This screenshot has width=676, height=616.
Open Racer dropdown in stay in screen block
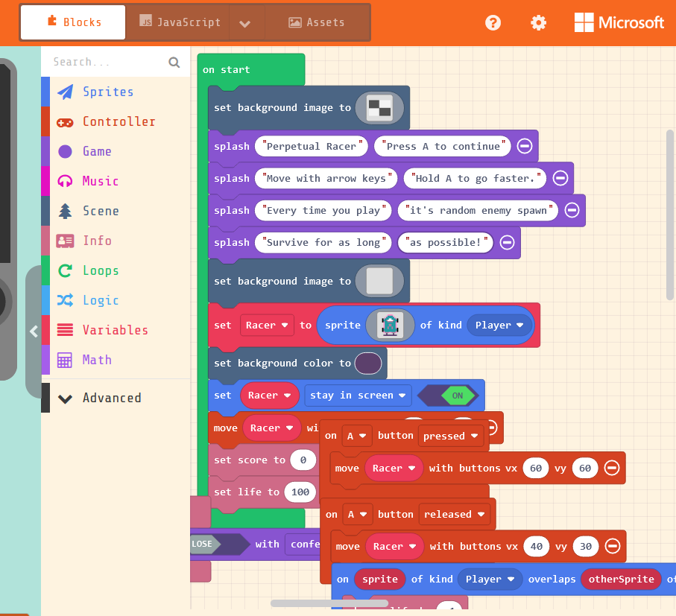(269, 395)
